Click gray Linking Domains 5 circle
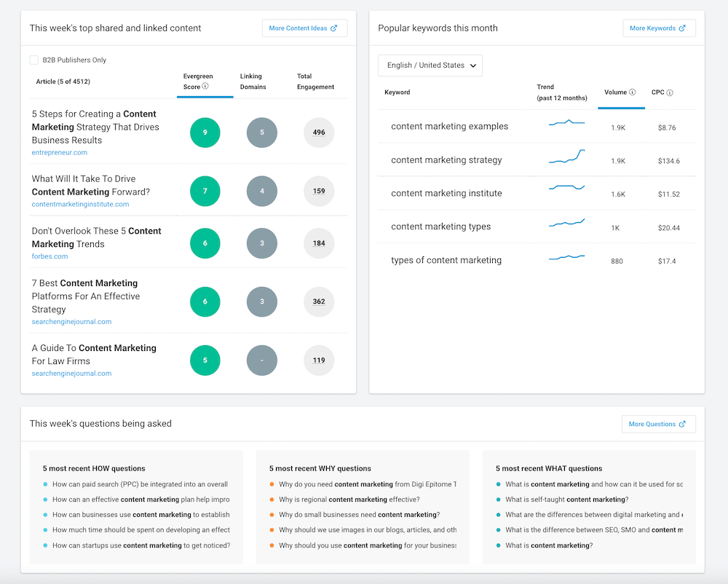This screenshot has width=728, height=584. 262,133
